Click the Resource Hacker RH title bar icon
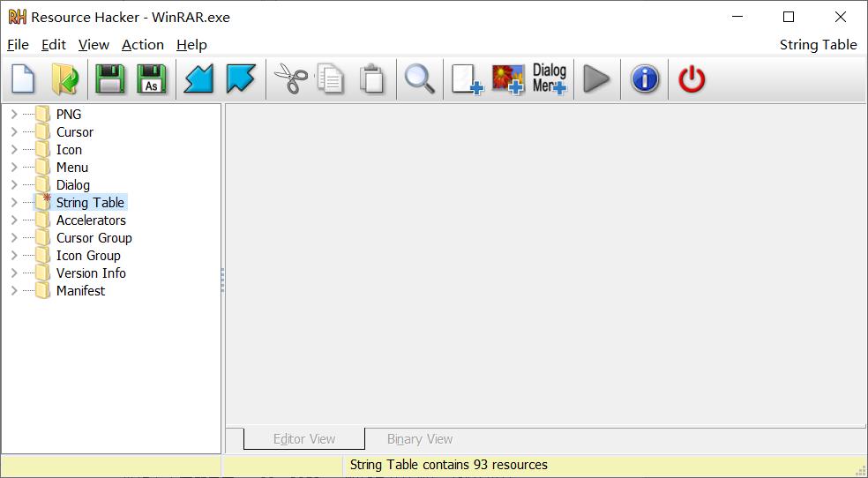This screenshot has height=478, width=868. coord(17,17)
